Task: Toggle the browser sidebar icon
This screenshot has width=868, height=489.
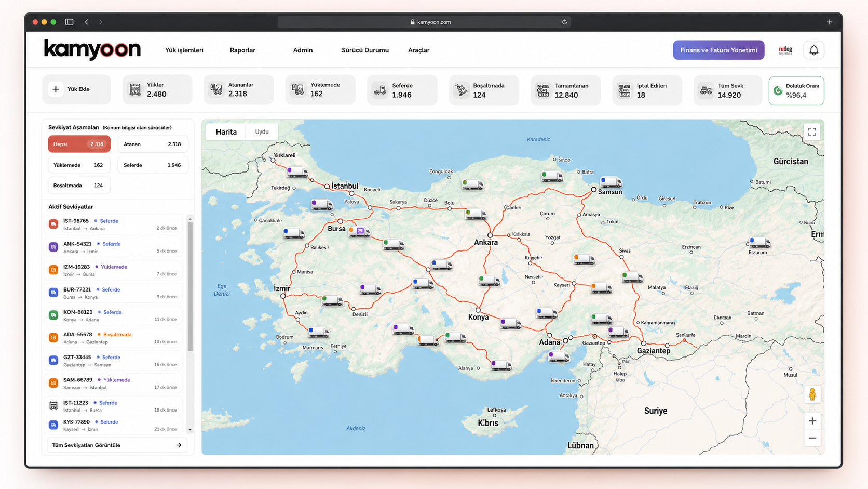Action: 69,22
